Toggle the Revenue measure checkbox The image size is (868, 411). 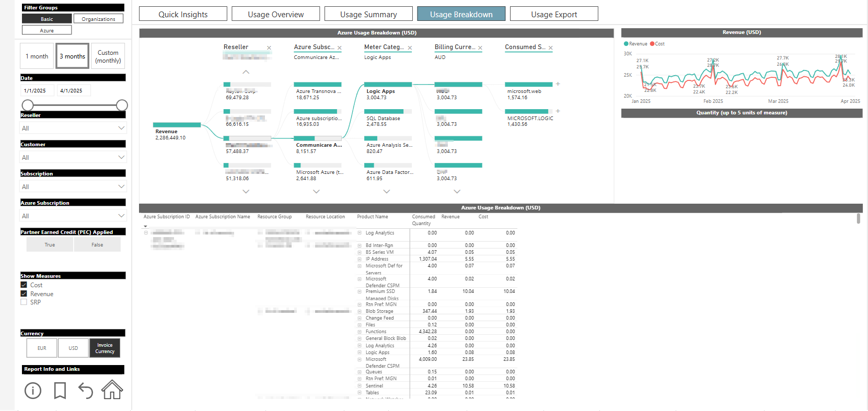coord(24,294)
